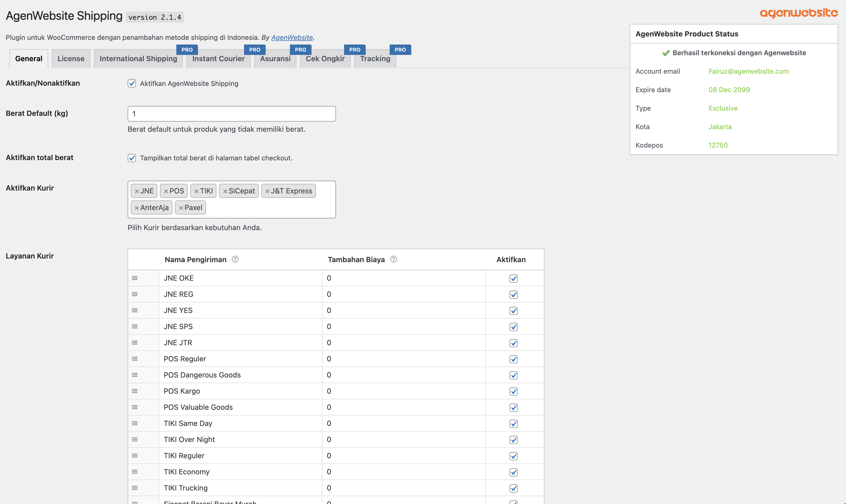Viewport: 846px width, 504px height.
Task: Click drag handle for TIKI Same Day row
Action: pyautogui.click(x=135, y=423)
